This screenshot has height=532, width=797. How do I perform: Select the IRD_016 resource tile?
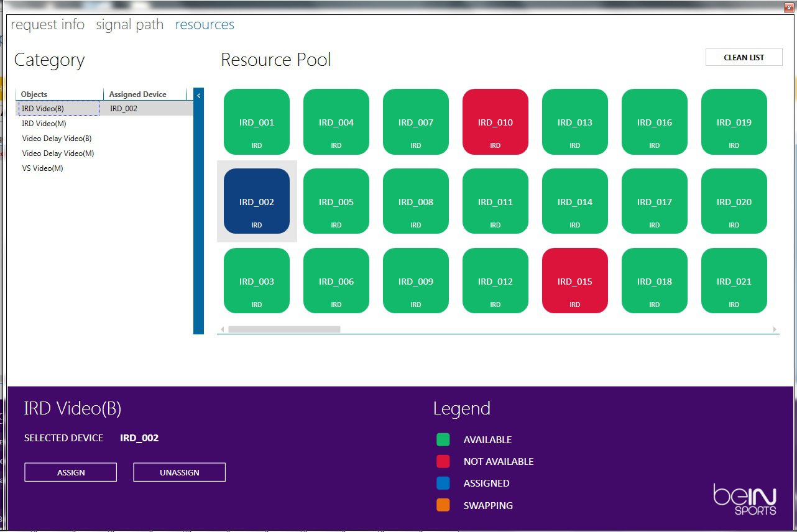coord(655,122)
